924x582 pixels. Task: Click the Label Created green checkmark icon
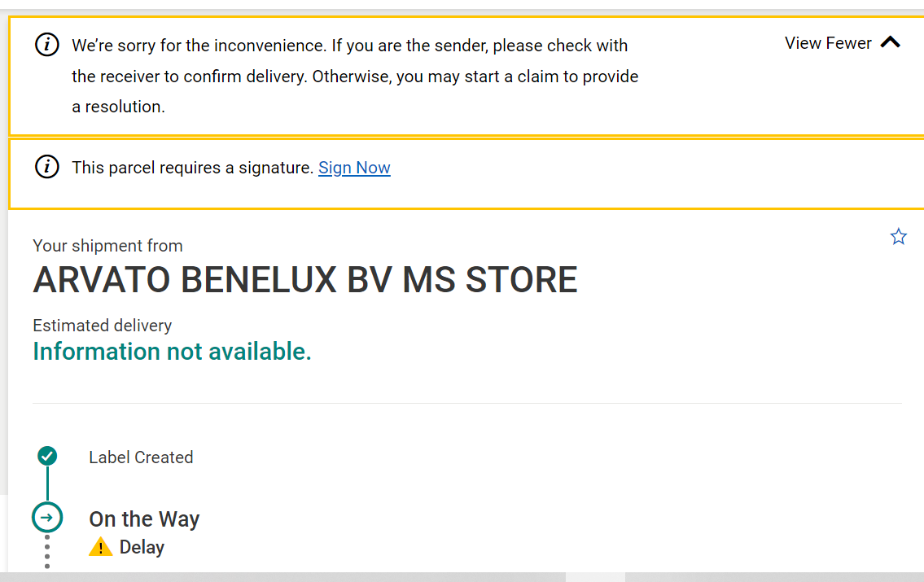click(47, 456)
